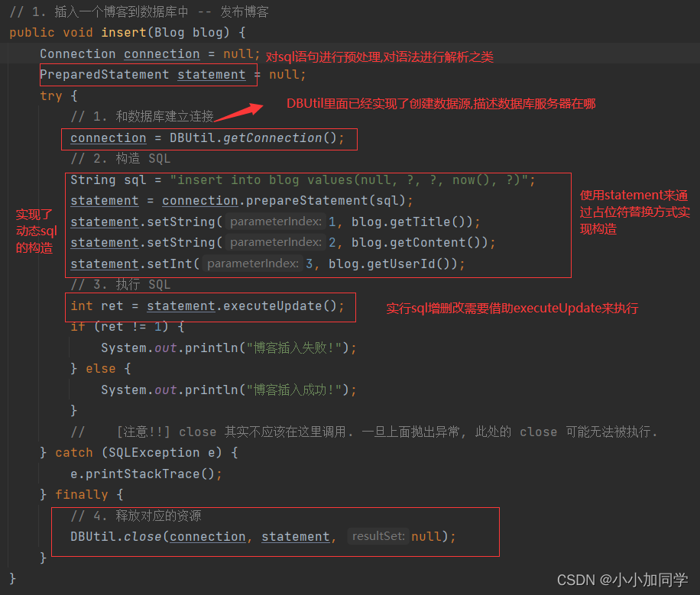Click the CSDN @小小加同学 watermark link

coord(623,580)
